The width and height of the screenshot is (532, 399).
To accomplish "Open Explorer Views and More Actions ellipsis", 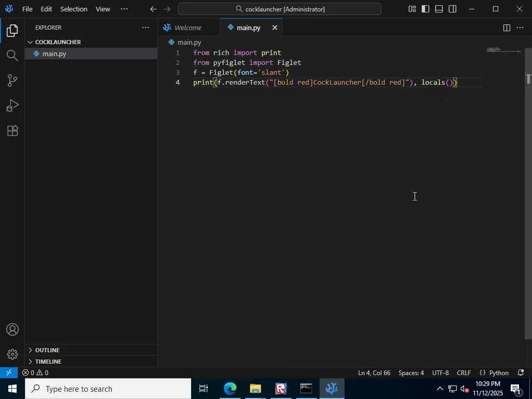I will [145, 28].
